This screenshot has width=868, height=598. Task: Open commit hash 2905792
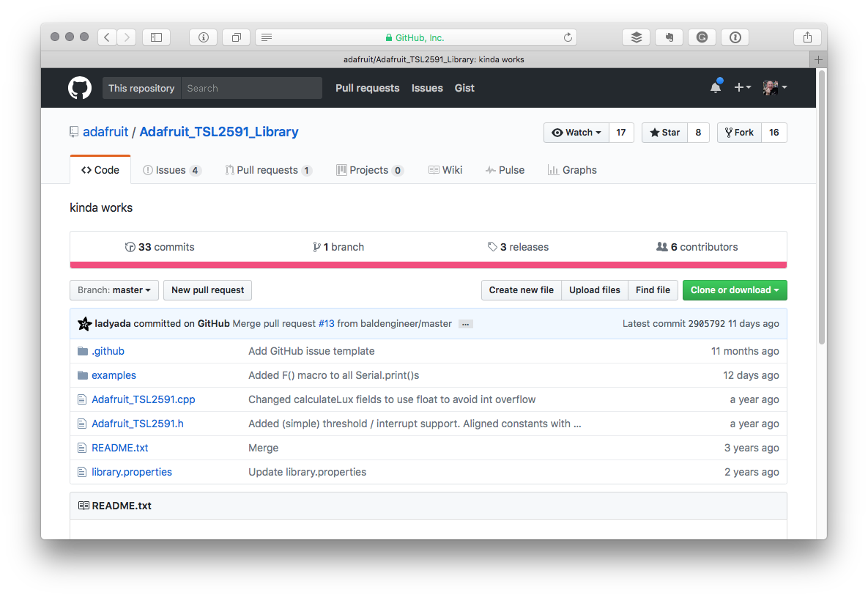(706, 324)
